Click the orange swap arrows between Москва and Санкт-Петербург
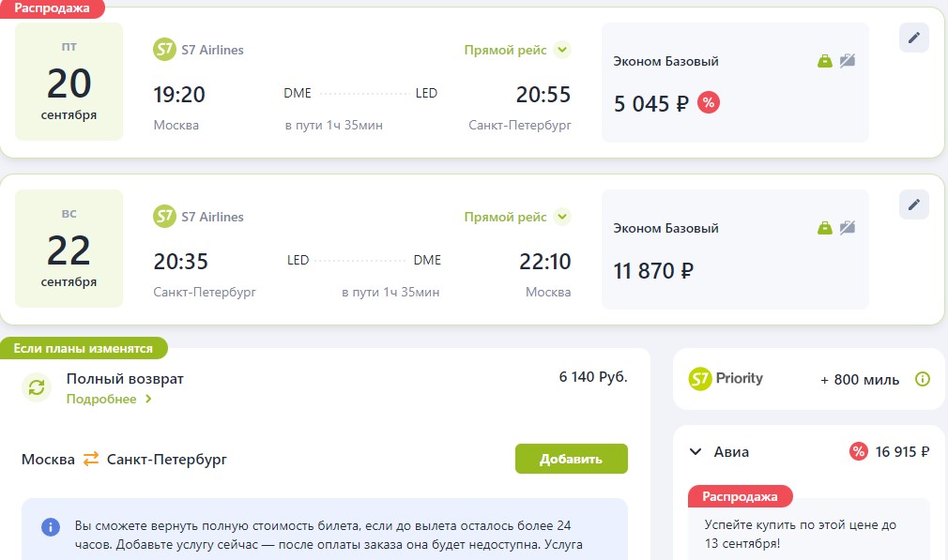Screen dimensions: 948x560 click(x=91, y=459)
